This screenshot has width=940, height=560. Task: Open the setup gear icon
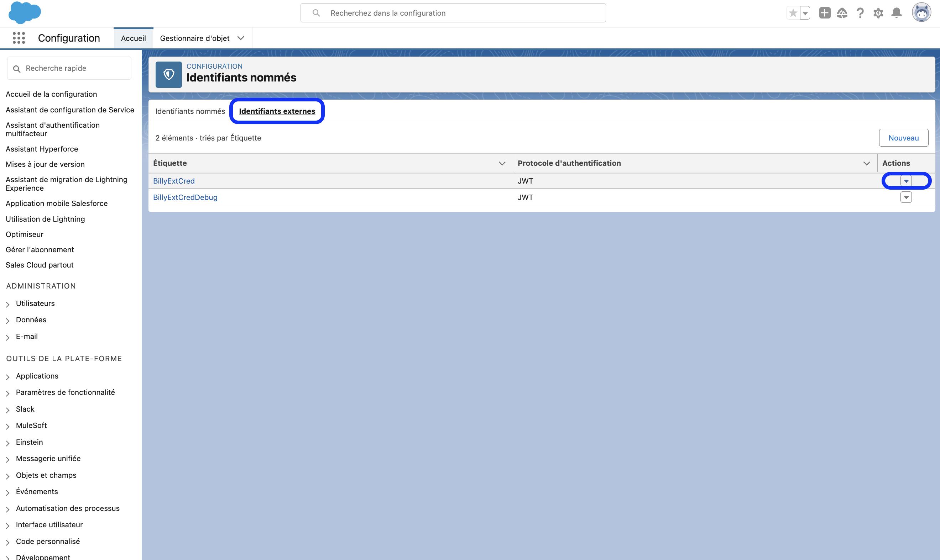click(x=878, y=13)
